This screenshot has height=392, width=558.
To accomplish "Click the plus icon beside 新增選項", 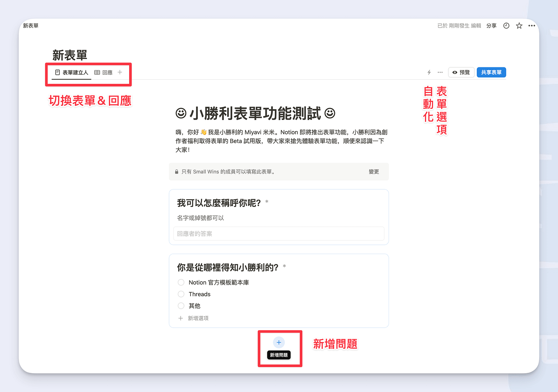I will [x=181, y=318].
